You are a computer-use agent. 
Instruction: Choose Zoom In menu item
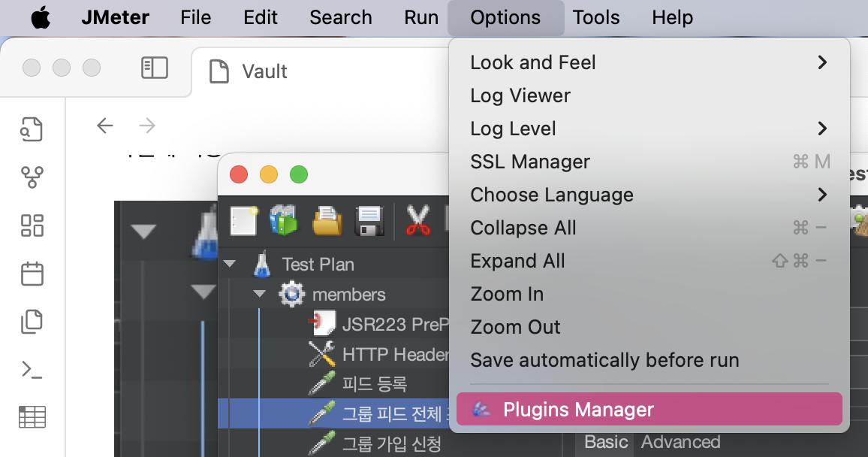coord(649,294)
